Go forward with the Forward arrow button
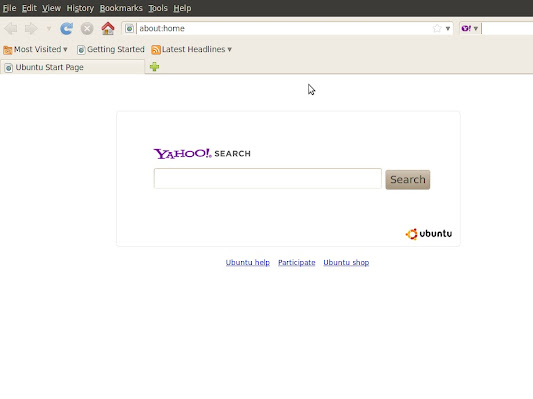 point(31,29)
